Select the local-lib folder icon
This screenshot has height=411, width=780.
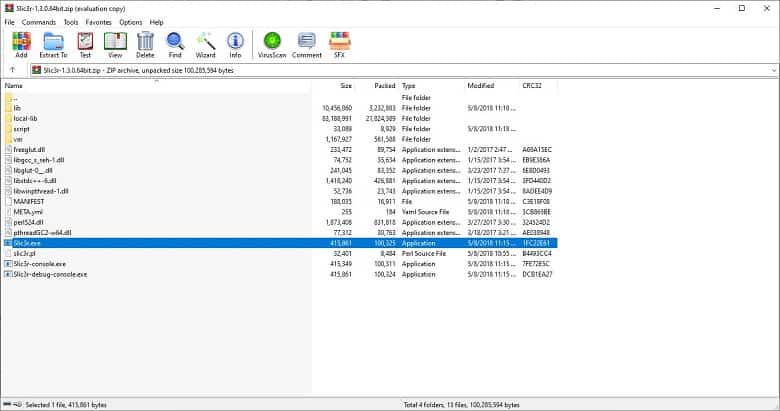point(8,118)
